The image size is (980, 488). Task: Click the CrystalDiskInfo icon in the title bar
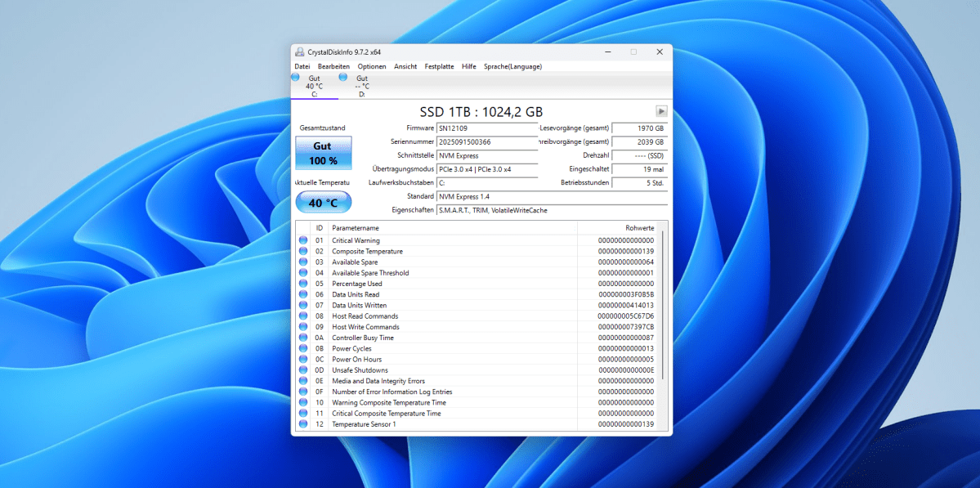[299, 51]
